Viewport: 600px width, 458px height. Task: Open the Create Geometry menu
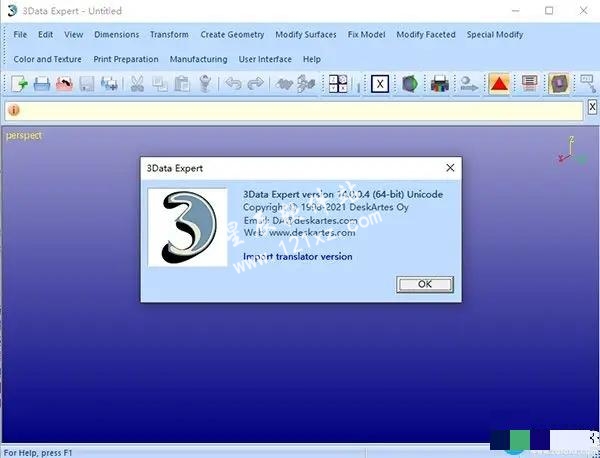(x=232, y=34)
